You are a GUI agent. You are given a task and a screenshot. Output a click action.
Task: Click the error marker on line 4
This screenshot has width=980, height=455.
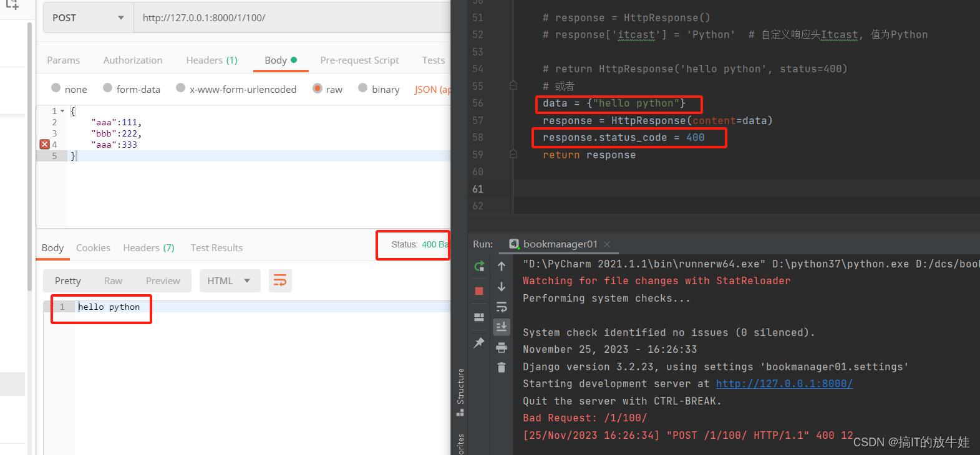point(44,145)
